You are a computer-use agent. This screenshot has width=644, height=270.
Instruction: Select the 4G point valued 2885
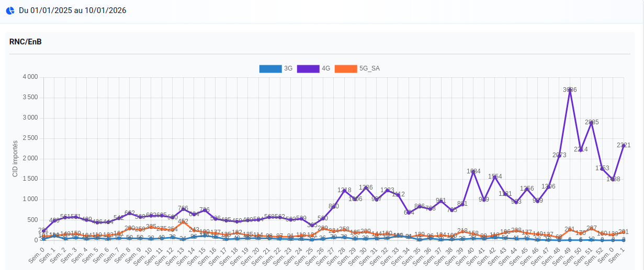tap(591, 122)
